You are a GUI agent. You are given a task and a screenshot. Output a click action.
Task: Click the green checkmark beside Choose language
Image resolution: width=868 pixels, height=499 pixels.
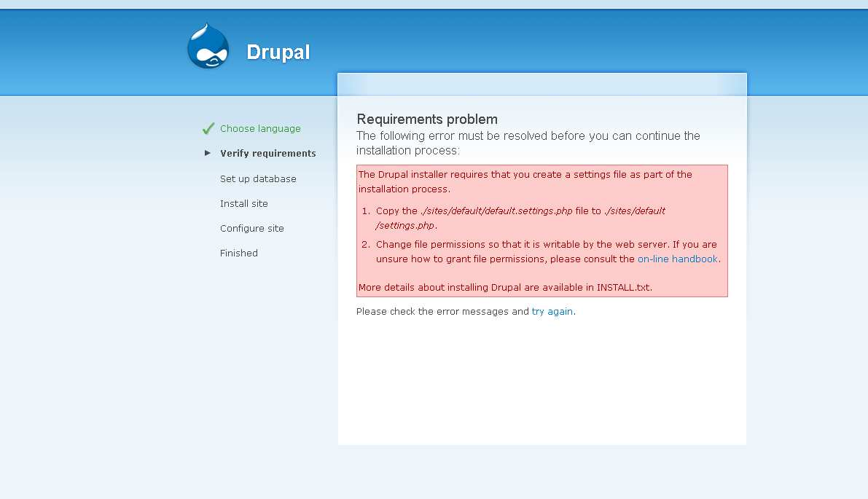[208, 128]
